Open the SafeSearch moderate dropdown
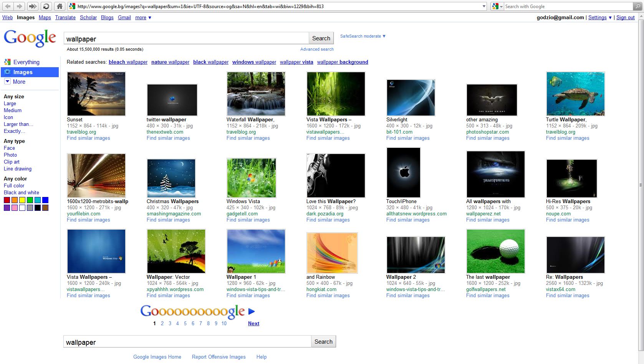Screen dimensions: 644x364 (x=363, y=36)
